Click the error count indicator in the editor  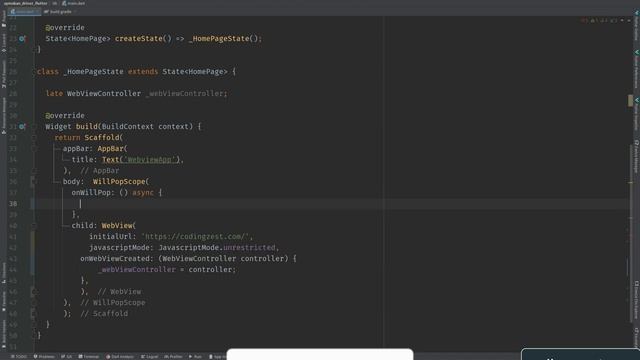[584, 20]
